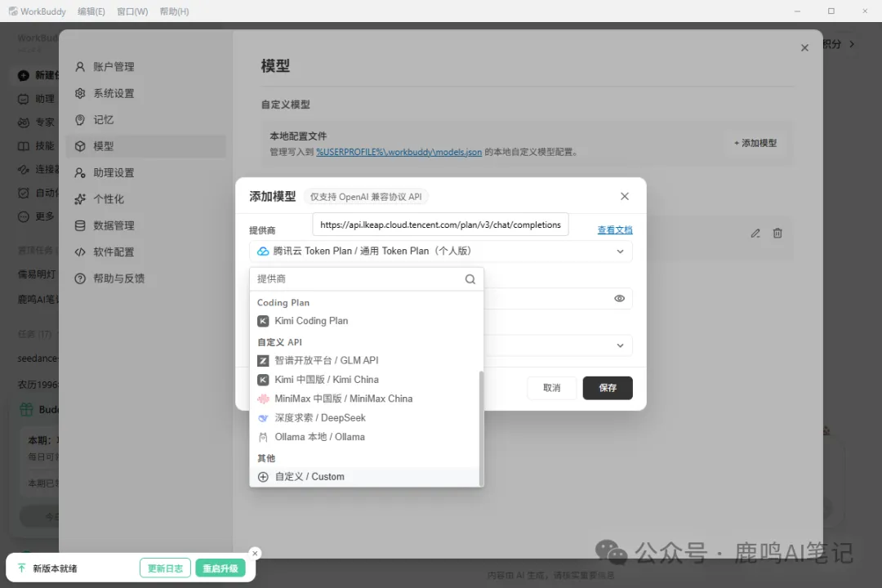Focus the 提供商 search field

[x=366, y=279]
